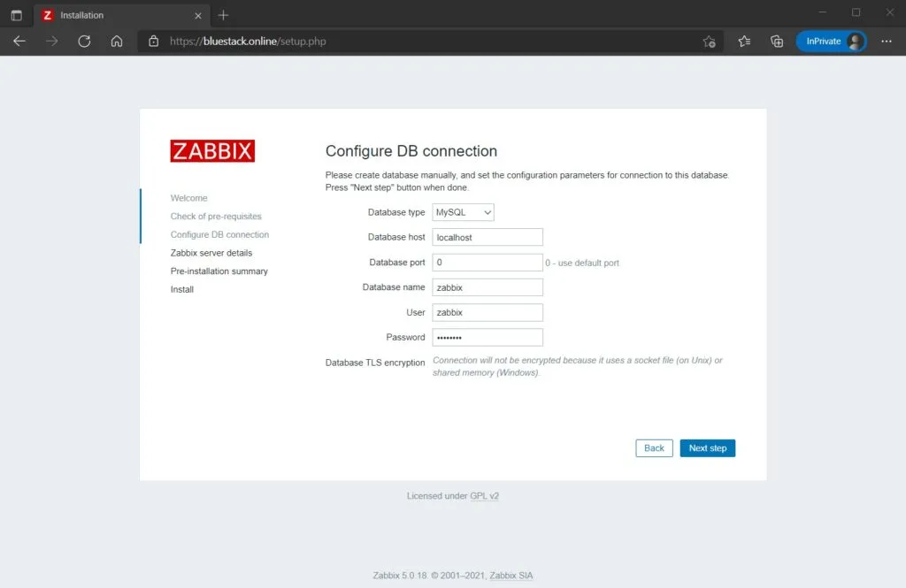Screen dimensions: 906x588
Task: Select Zabbix server details step
Action: (211, 253)
